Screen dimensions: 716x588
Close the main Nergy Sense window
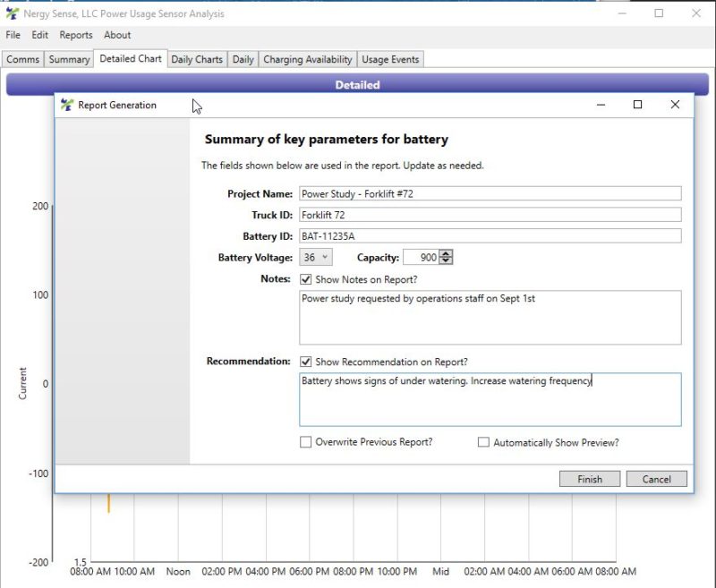pos(696,13)
